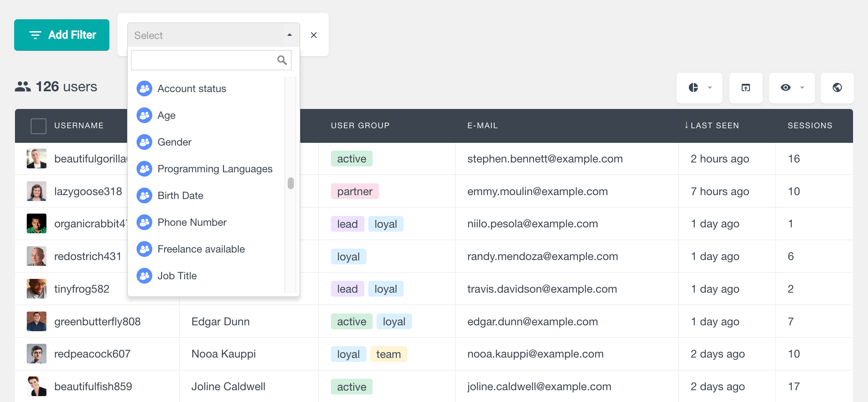
Task: Click the pie chart segmentation icon
Action: click(693, 88)
